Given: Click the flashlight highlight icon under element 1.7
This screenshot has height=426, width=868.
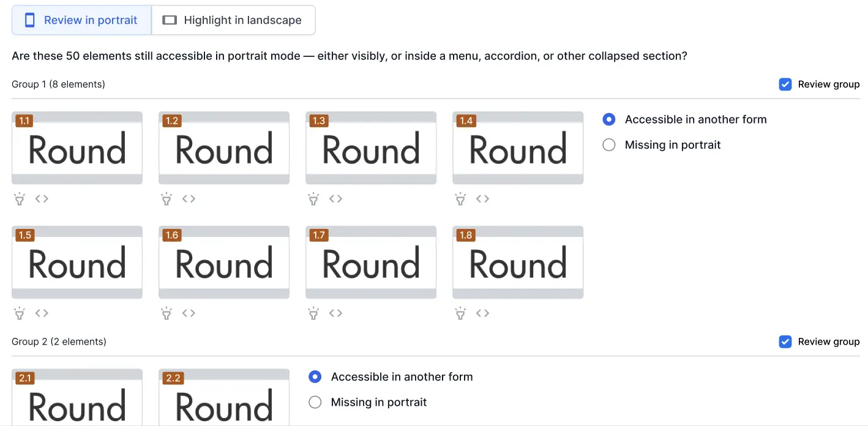Looking at the screenshot, I should click(x=313, y=313).
